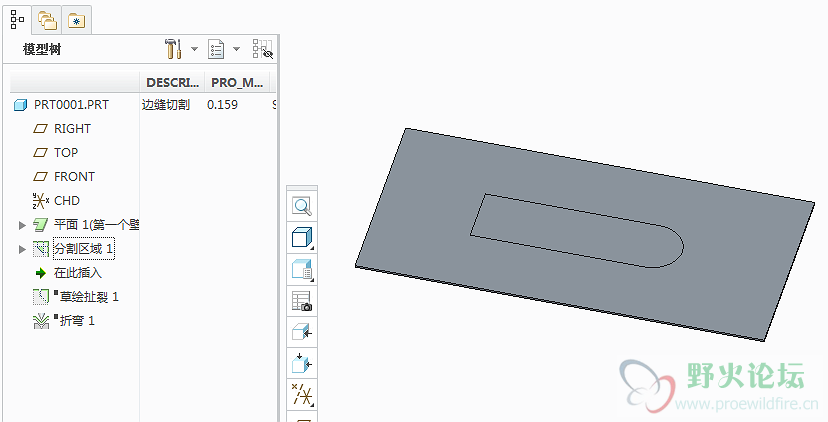Expand the 平面 1 feature node
This screenshot has width=828, height=422.
22,225
